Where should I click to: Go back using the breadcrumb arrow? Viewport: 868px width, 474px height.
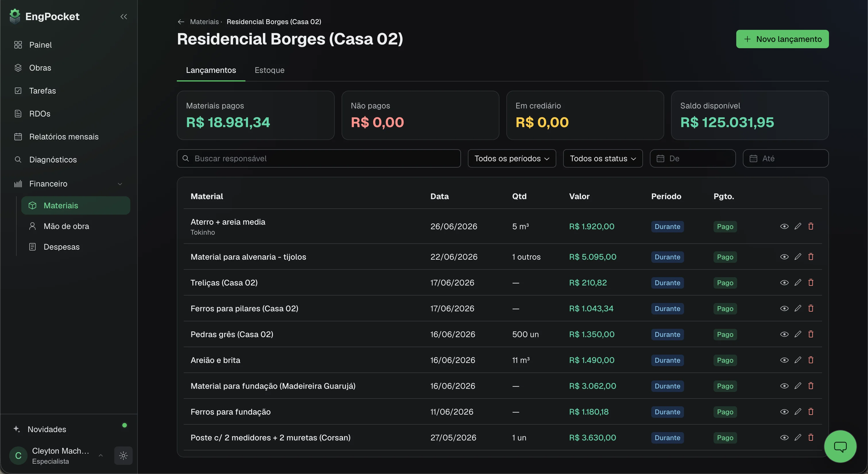181,22
